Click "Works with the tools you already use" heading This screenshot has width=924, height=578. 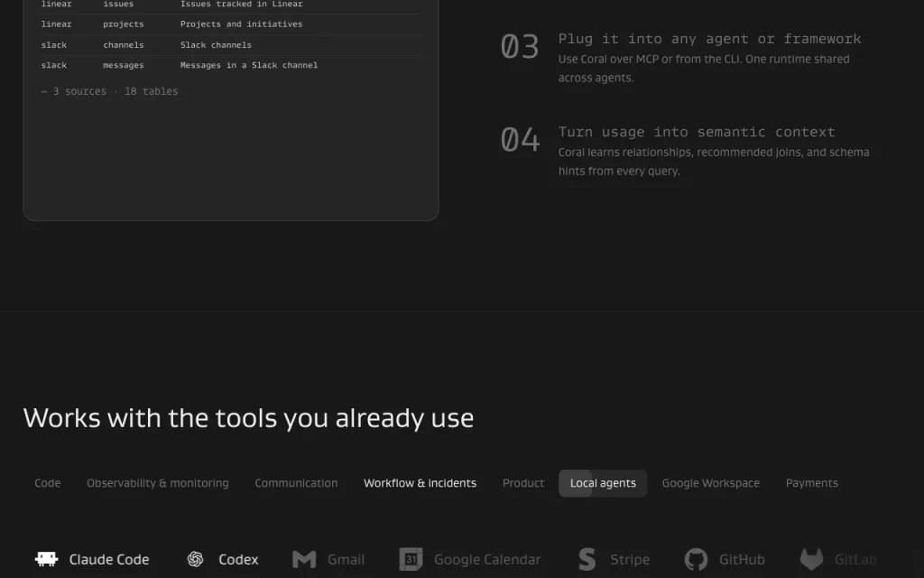click(x=248, y=418)
